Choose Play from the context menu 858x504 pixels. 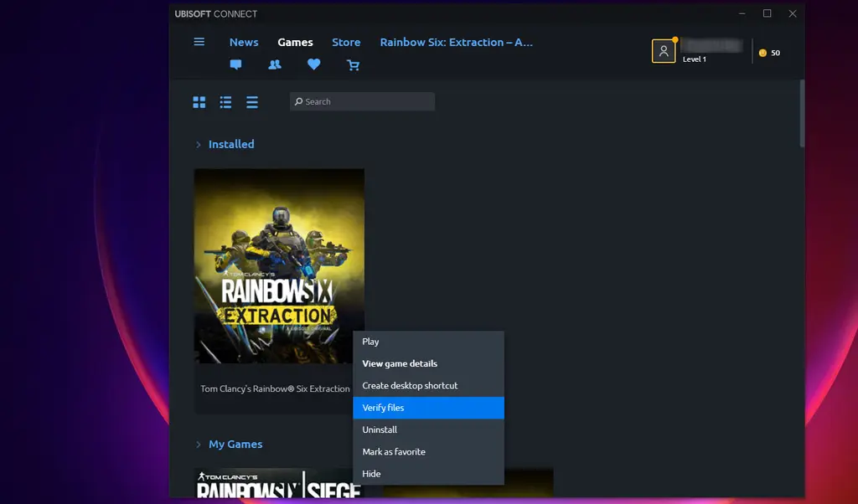(x=428, y=342)
